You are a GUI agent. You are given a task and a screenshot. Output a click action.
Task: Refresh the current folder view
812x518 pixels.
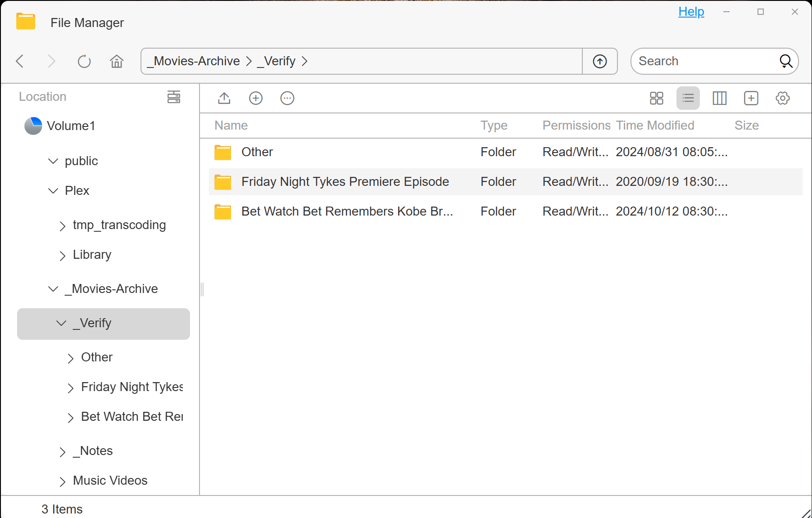[84, 61]
